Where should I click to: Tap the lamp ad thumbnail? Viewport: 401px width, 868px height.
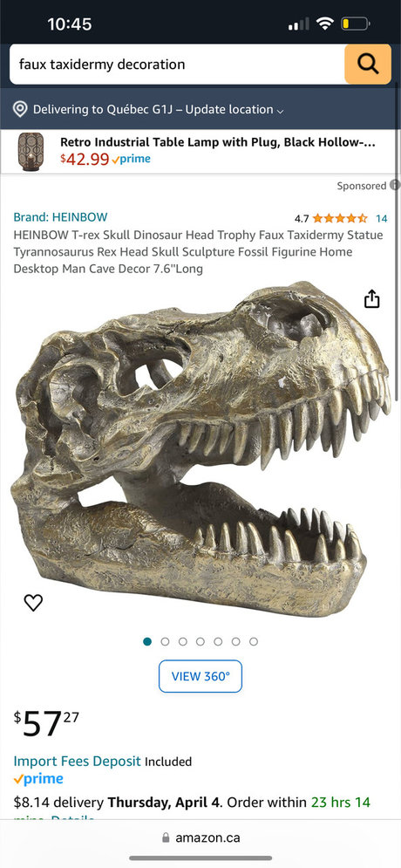31,151
